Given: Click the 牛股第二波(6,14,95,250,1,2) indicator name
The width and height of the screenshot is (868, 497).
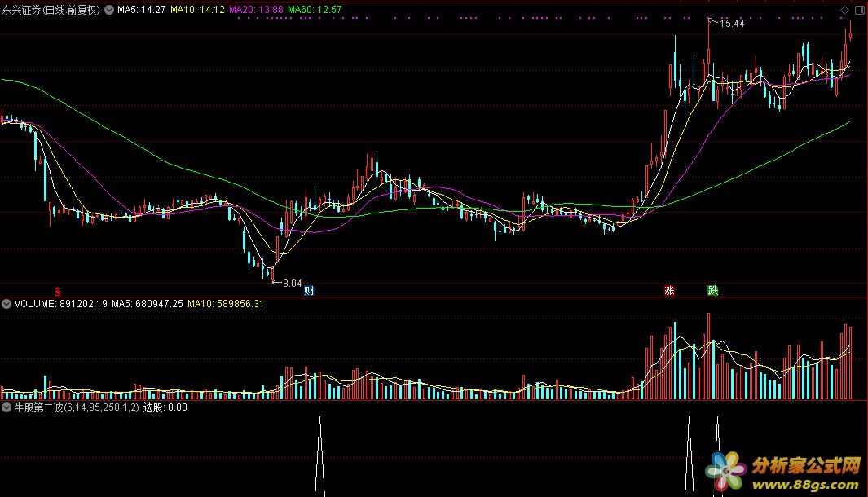Looking at the screenshot, I should click(x=77, y=407).
